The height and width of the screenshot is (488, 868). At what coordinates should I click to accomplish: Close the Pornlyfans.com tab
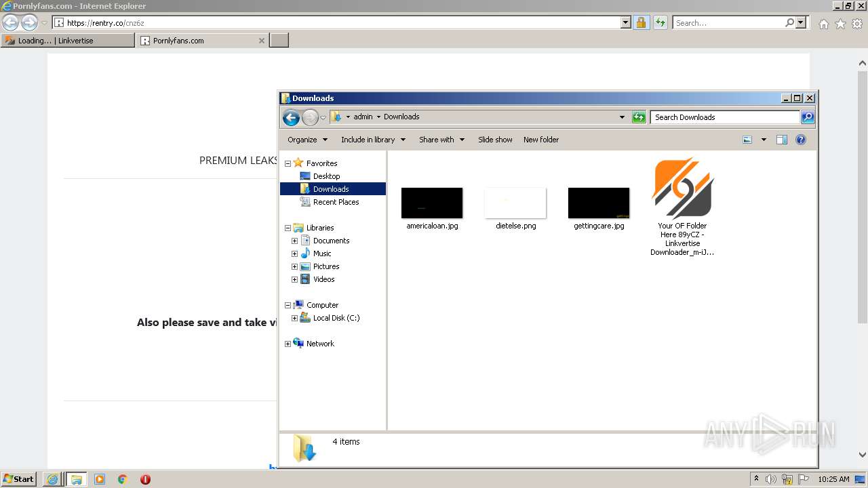click(262, 41)
